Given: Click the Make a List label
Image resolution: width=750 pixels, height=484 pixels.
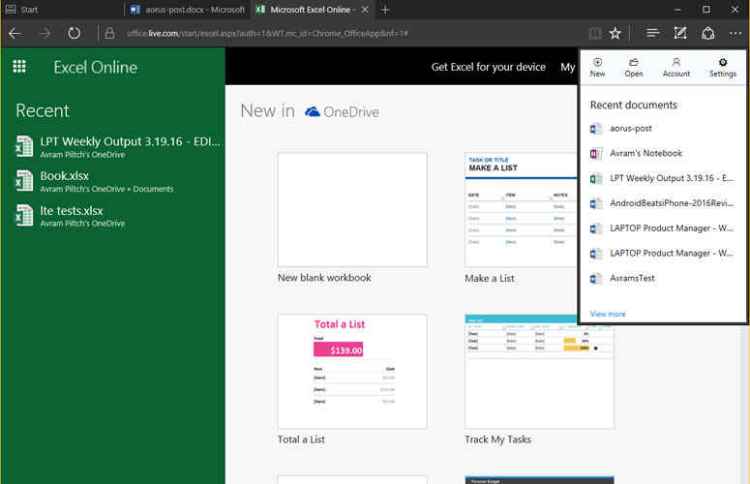Looking at the screenshot, I should (489, 278).
